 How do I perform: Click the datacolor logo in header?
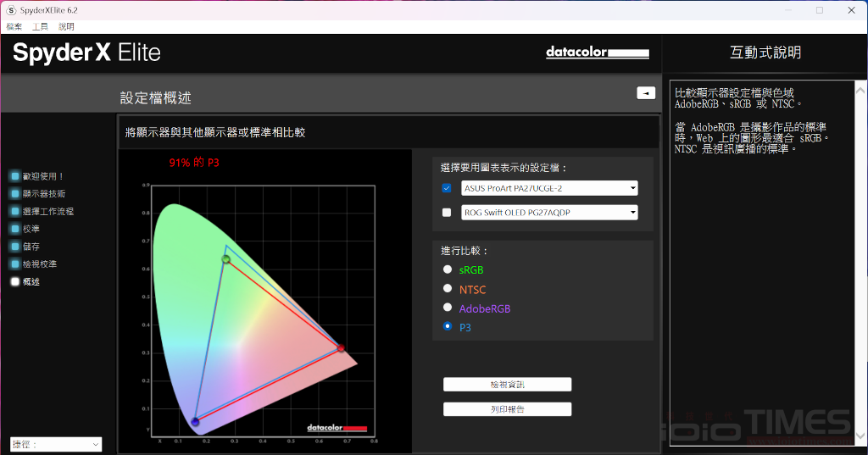[598, 52]
